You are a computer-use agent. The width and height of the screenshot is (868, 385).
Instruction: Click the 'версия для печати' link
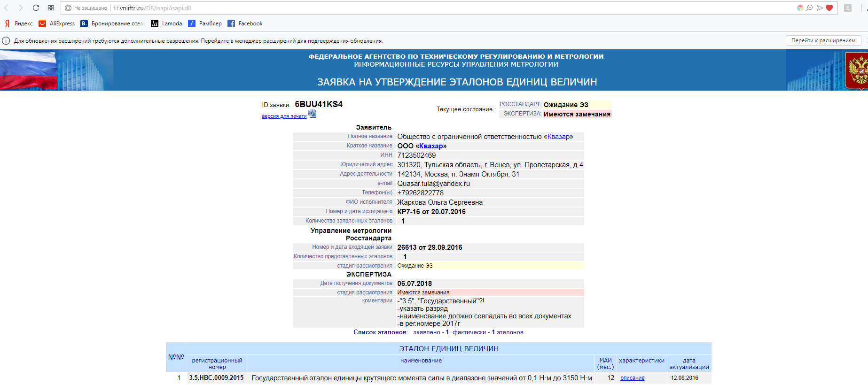point(284,116)
